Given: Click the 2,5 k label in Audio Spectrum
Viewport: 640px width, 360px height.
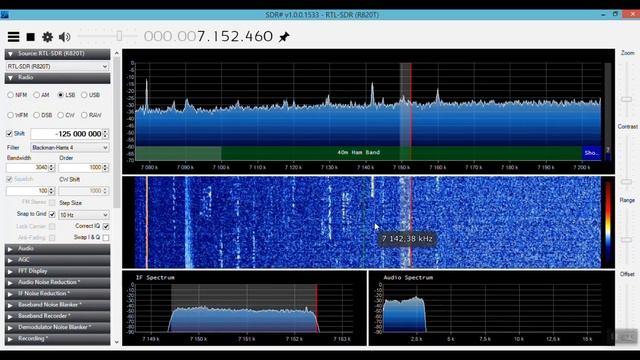Looking at the screenshot, I should coord(416,339).
